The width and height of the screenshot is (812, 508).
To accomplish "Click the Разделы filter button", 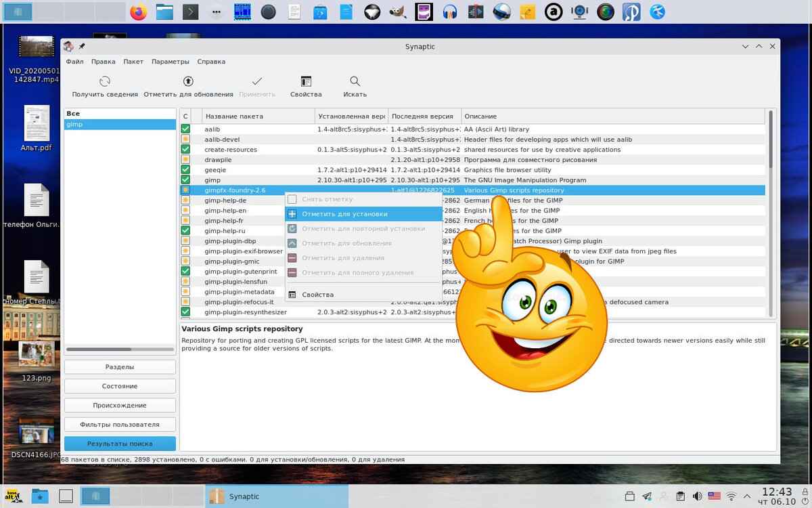I will [120, 366].
